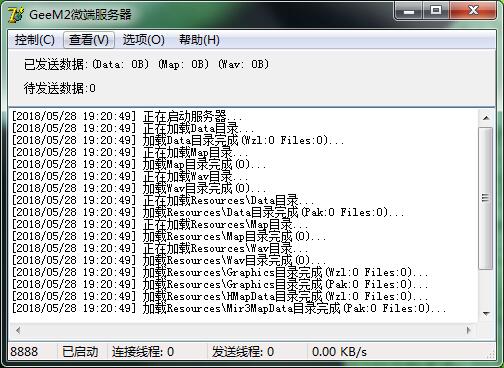Select log line 正在加载Data目录...
The width and height of the screenshot is (504, 368).
tap(133, 128)
